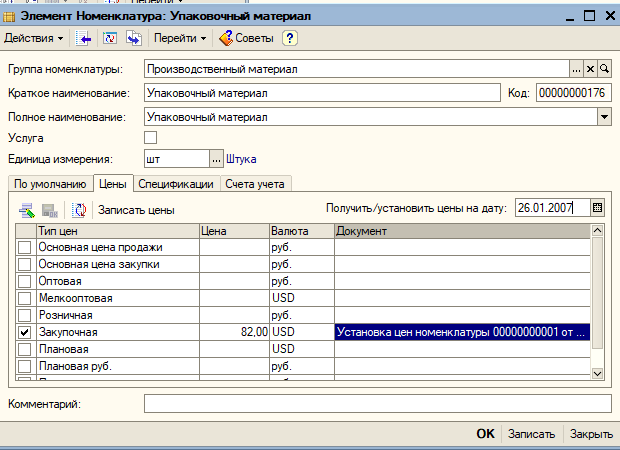
Task: Check the Мелкооптовая row checkbox
Action: [25, 299]
